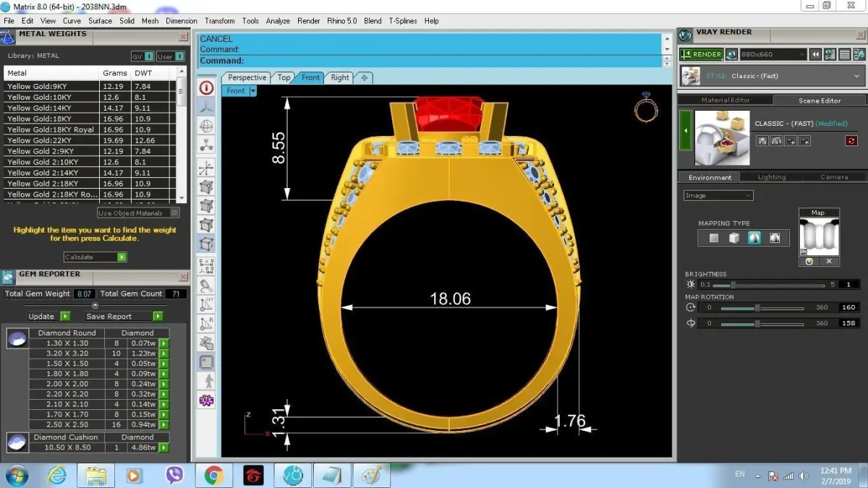Viewport: 868px width, 488px height.
Task: Select the globe wireframe icon in the vertical toolbar
Action: 207,126
